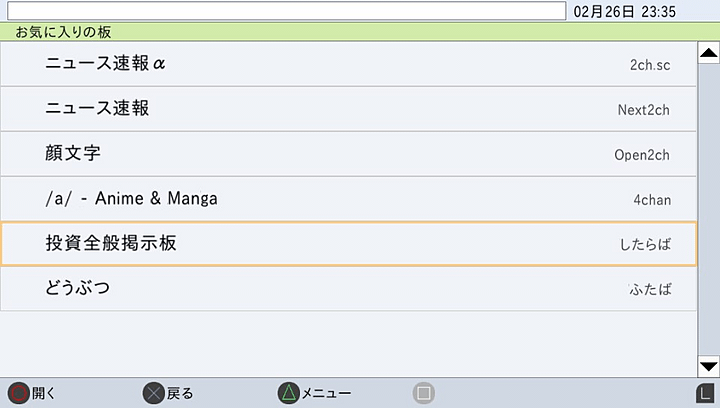Click the お気に入りの板 header bar
This screenshot has height=408, width=720.
[x=360, y=32]
